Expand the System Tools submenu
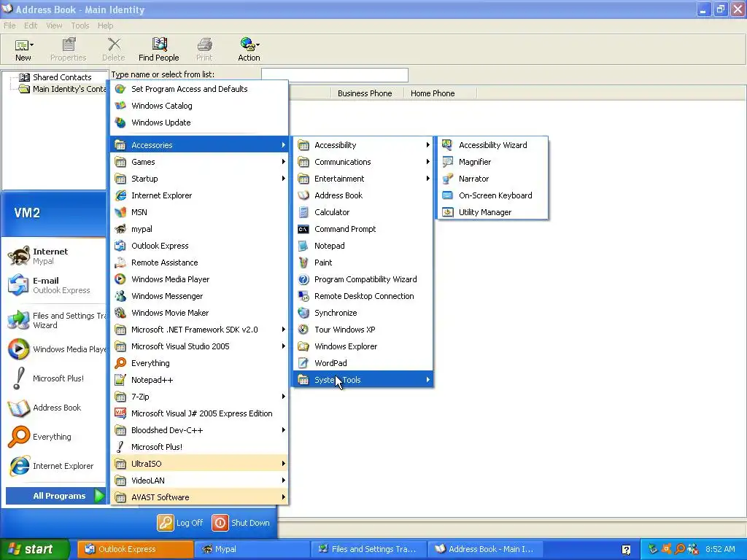This screenshot has width=747, height=560. click(x=363, y=379)
